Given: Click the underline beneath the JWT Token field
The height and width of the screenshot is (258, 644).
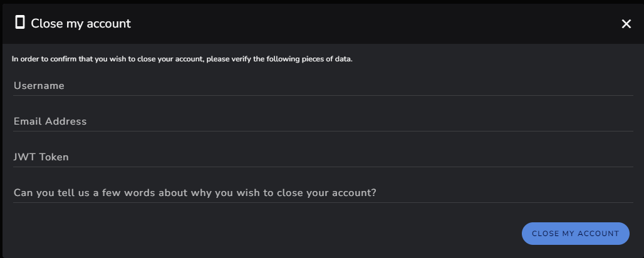Looking at the screenshot, I should [323, 167].
